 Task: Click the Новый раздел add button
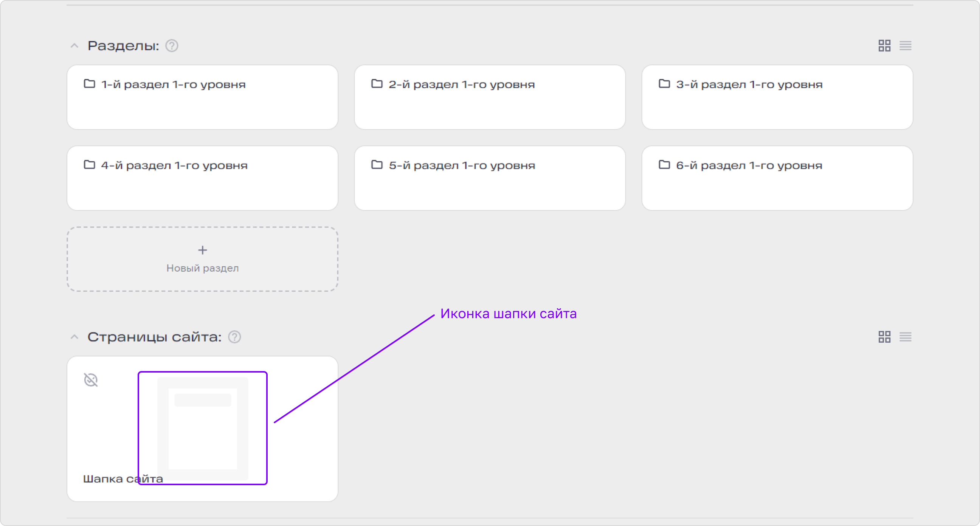click(x=202, y=259)
